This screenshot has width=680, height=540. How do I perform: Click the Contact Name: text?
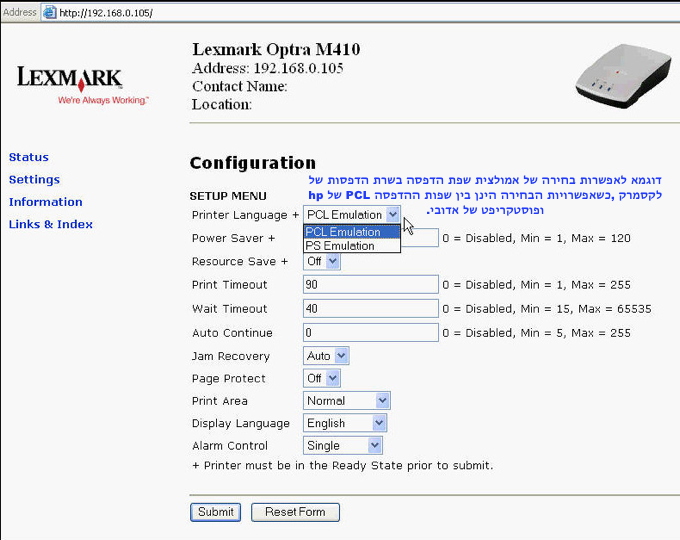point(240,86)
